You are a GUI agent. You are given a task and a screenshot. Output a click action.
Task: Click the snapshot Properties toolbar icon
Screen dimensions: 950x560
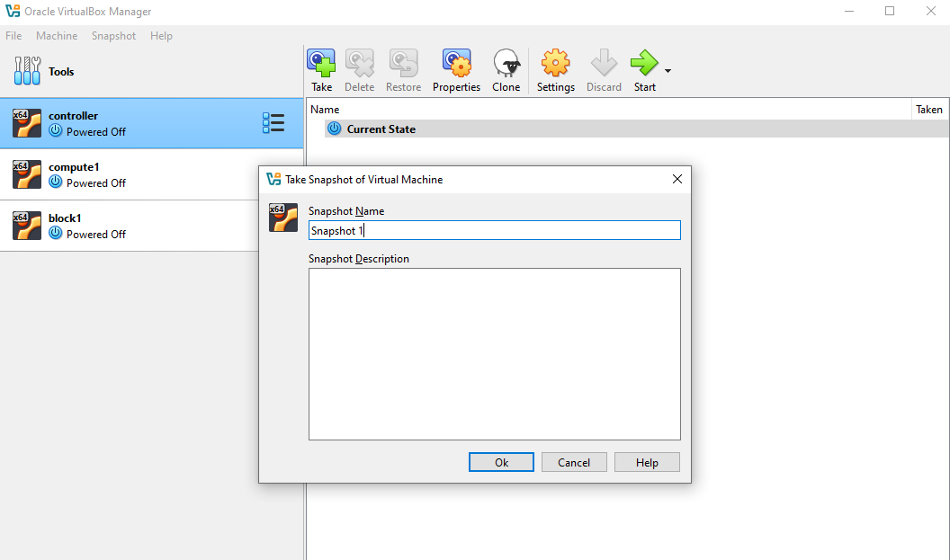[x=456, y=65]
